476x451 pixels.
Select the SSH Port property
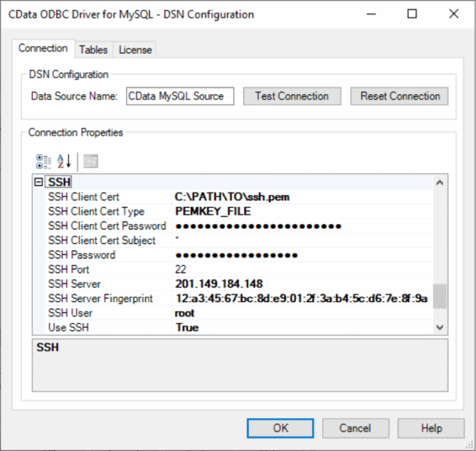(x=68, y=270)
